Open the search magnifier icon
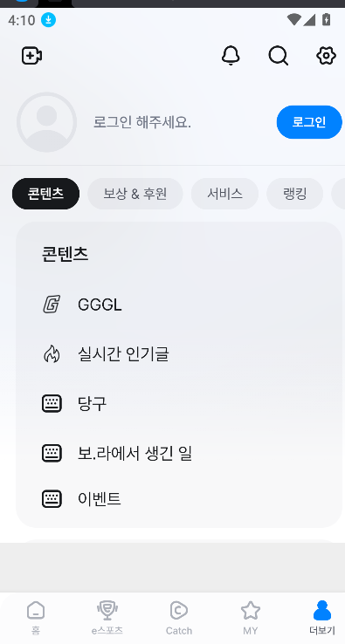 (x=279, y=56)
